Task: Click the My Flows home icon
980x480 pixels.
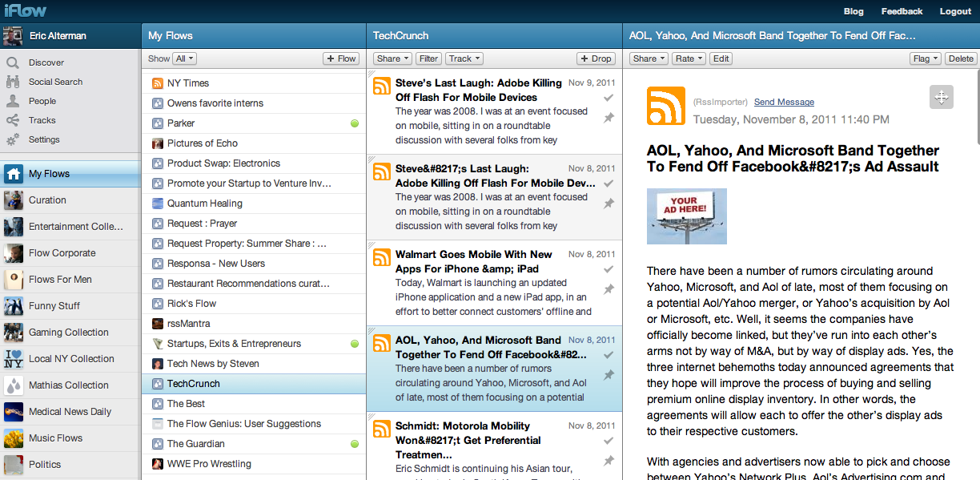Action: (x=13, y=174)
